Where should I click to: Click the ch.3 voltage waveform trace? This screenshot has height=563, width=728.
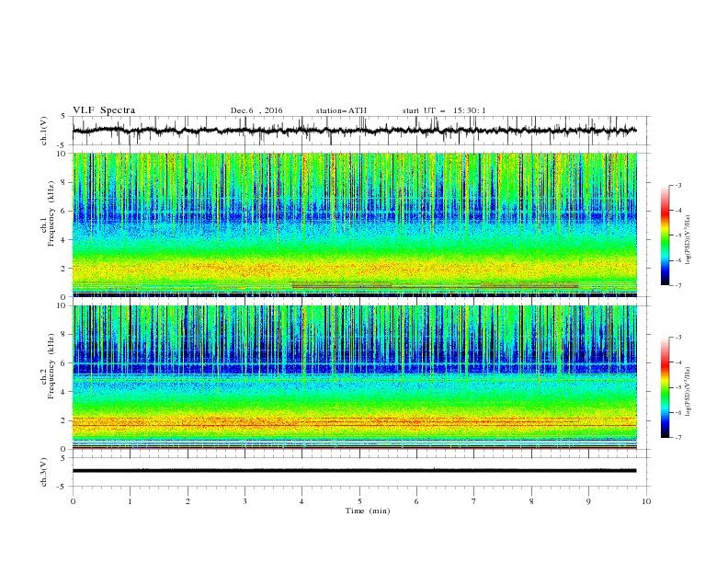pyautogui.click(x=354, y=471)
